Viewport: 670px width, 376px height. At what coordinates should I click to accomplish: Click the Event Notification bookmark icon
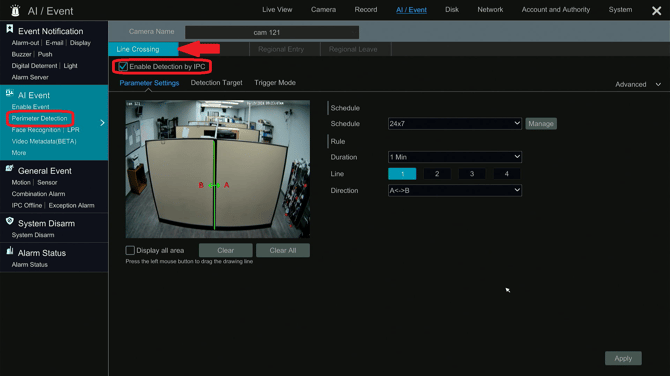click(x=9, y=29)
